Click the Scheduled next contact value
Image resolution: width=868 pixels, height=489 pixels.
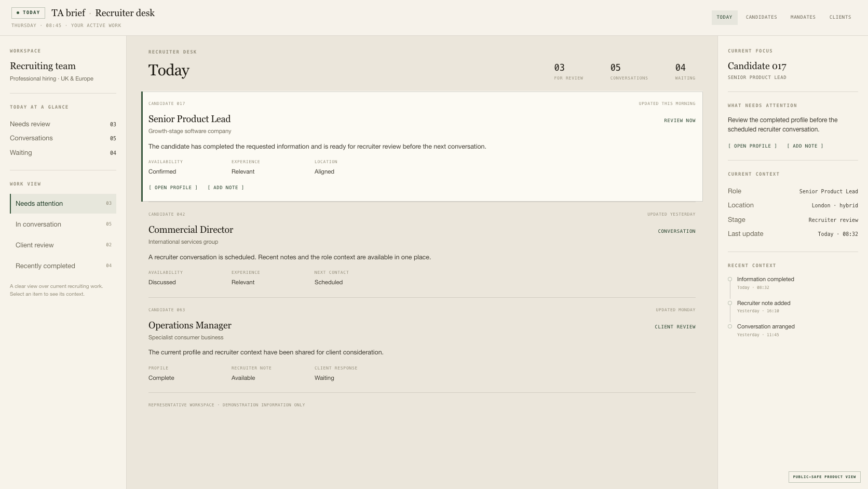(329, 283)
